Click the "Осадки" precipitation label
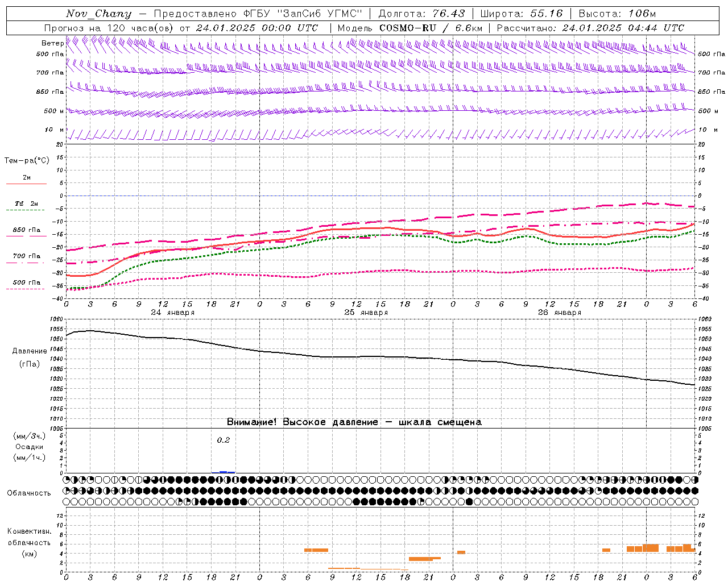Image resolution: width=728 pixels, height=582 pixels. pyautogui.click(x=30, y=447)
